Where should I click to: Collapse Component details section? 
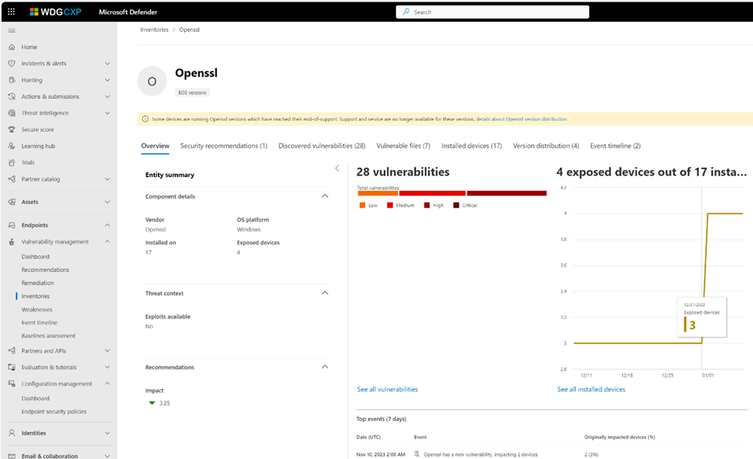(325, 196)
